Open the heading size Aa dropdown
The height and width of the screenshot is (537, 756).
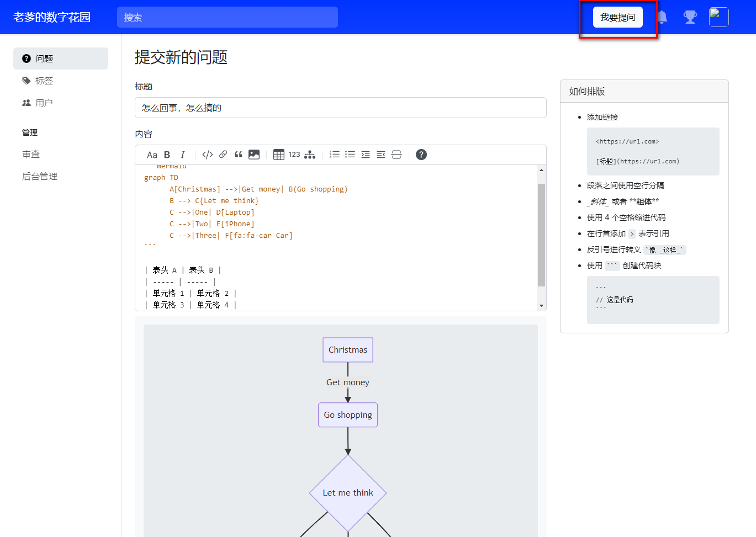[152, 155]
